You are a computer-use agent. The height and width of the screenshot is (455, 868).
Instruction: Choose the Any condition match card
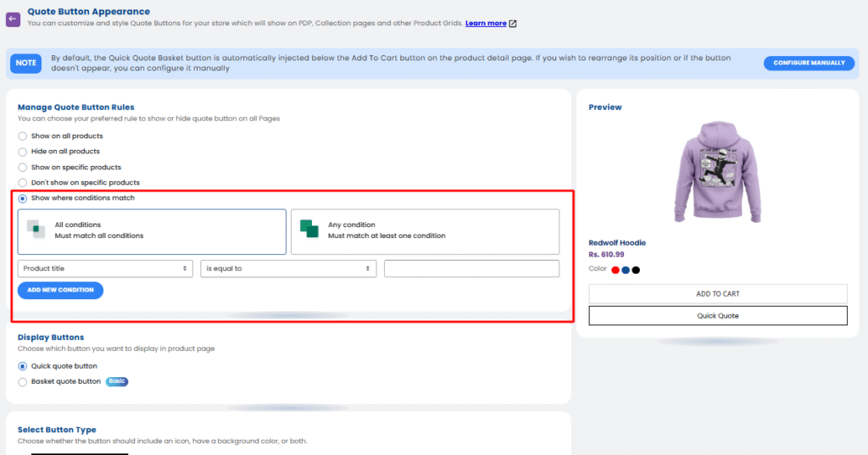click(425, 231)
